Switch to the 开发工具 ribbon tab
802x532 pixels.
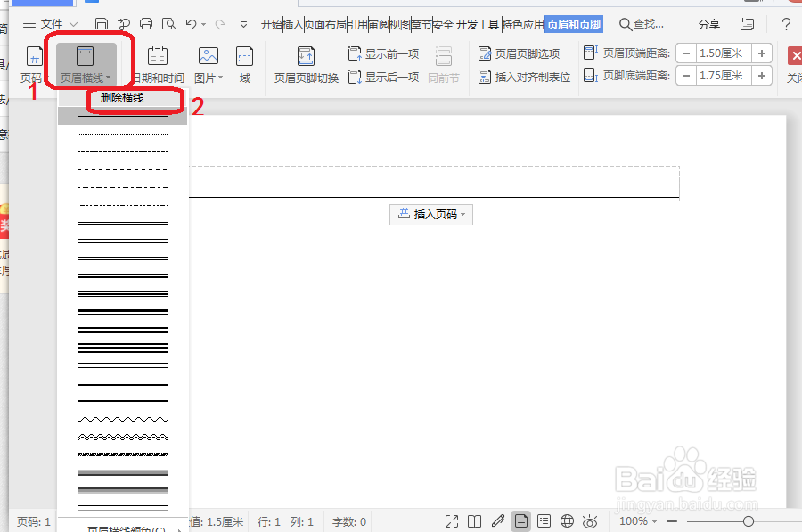click(478, 24)
